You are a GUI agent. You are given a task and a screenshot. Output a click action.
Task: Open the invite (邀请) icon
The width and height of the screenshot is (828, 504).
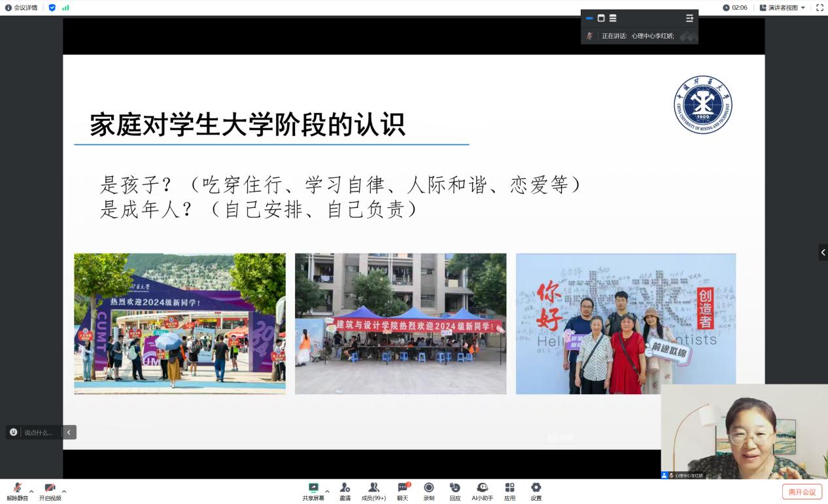coord(345,490)
